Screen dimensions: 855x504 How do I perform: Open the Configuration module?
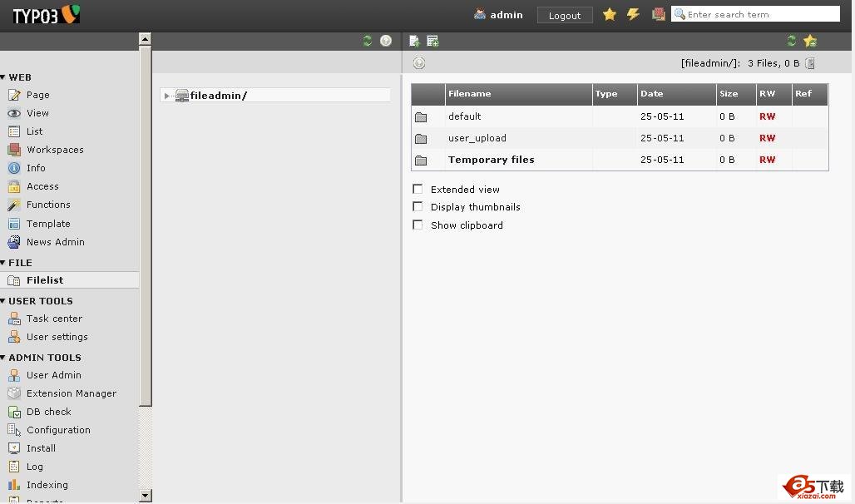pyautogui.click(x=58, y=430)
